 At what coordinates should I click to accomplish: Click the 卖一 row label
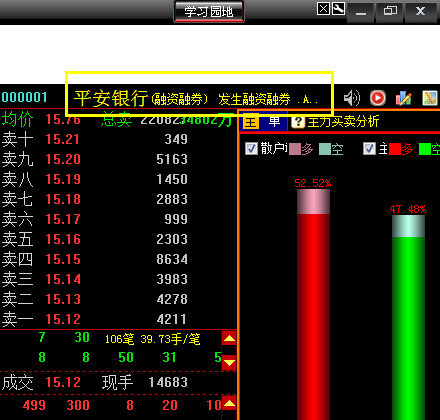[17, 319]
